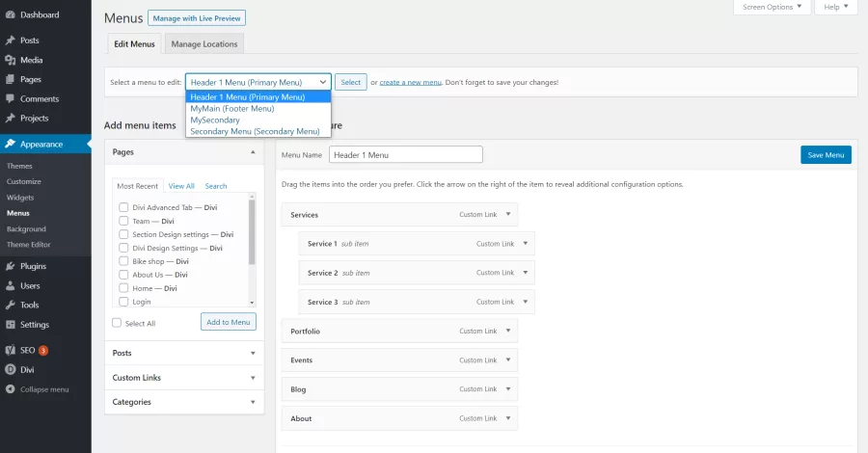This screenshot has width=868, height=453.
Task: Expand Service 1 sub item options
Action: pyautogui.click(x=526, y=244)
